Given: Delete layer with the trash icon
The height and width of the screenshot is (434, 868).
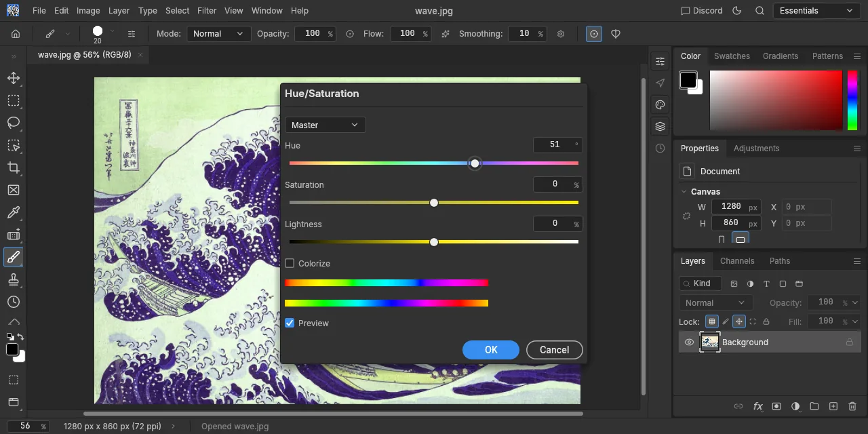Looking at the screenshot, I should [852, 406].
